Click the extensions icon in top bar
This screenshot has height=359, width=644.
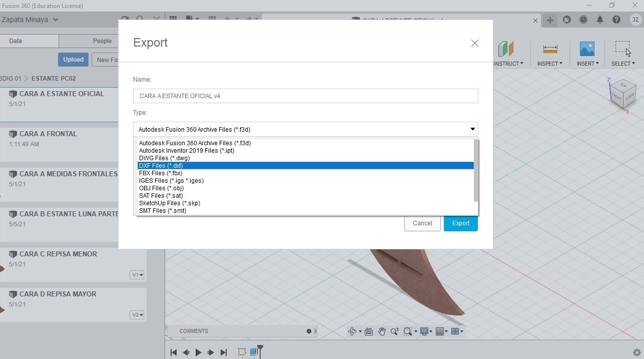[x=567, y=20]
